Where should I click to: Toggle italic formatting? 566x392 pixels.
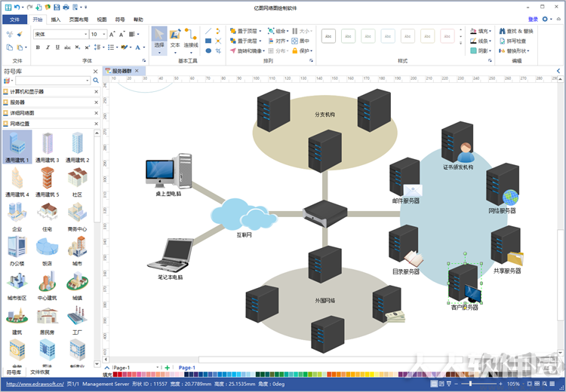(x=48, y=47)
